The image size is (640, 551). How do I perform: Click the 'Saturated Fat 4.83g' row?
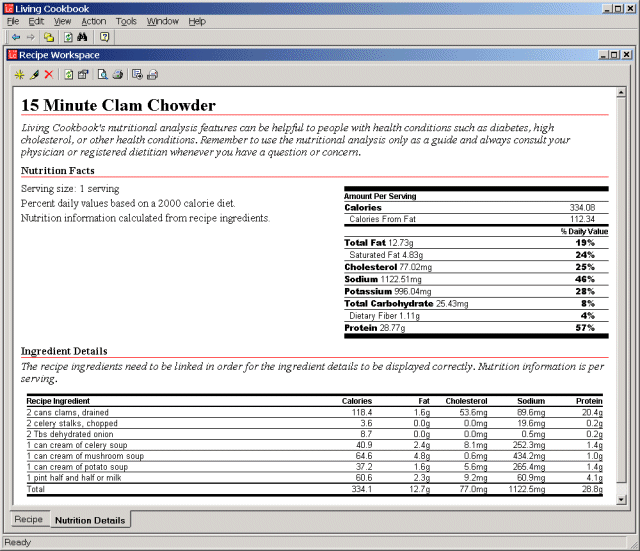pyautogui.click(x=476, y=255)
